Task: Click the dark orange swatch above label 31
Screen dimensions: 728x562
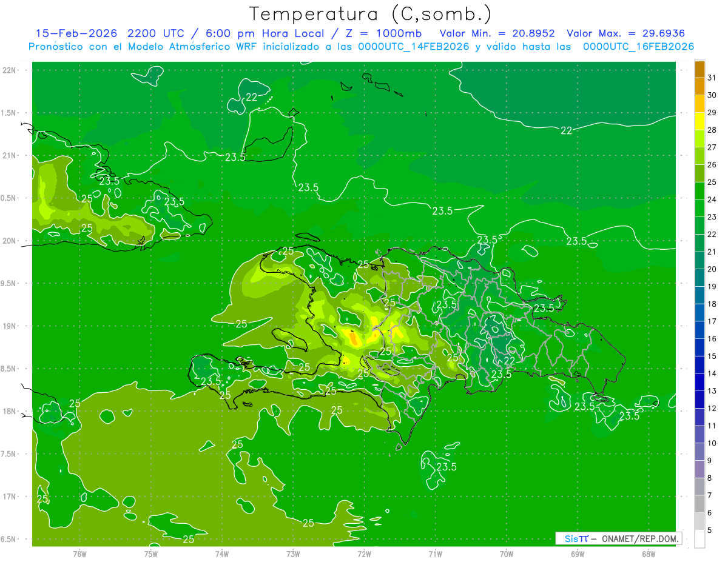Action: [699, 69]
